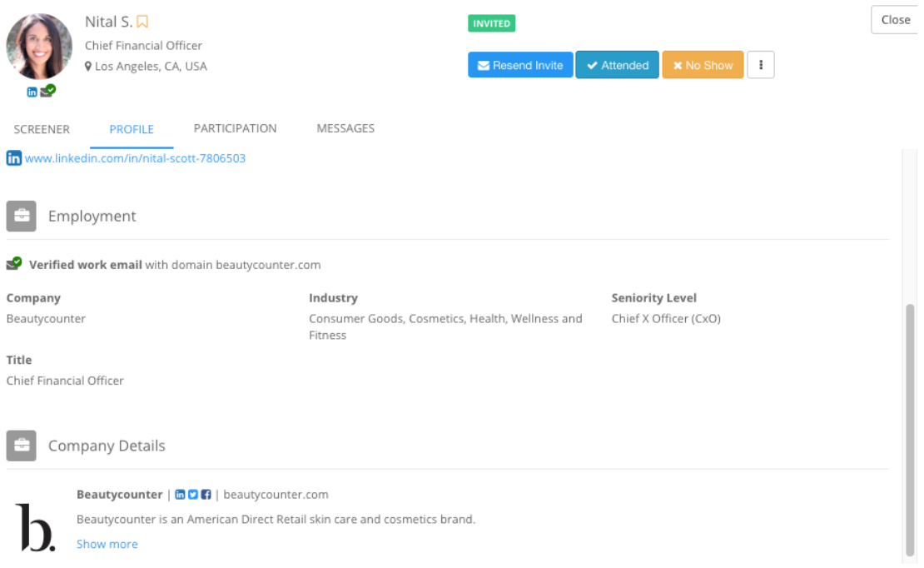Click the vertical scrollbar on the right
Screen dimensions: 924x568
(909, 429)
